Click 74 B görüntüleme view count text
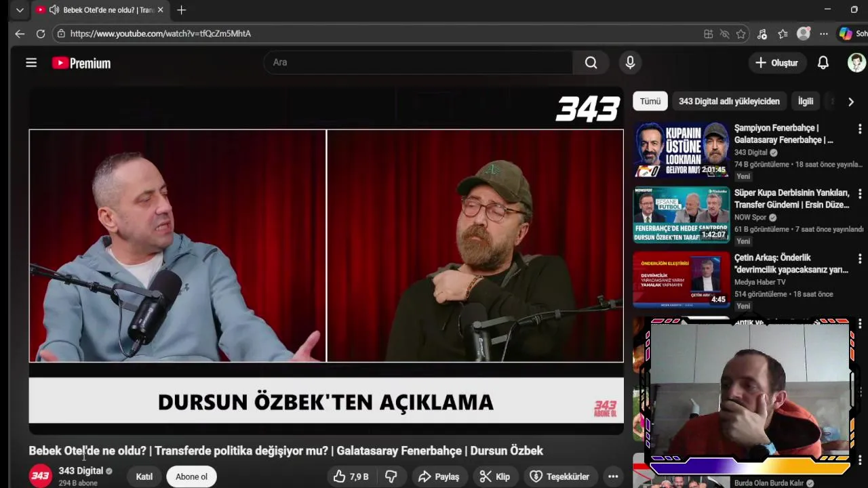The width and height of the screenshot is (868, 488). click(x=762, y=164)
